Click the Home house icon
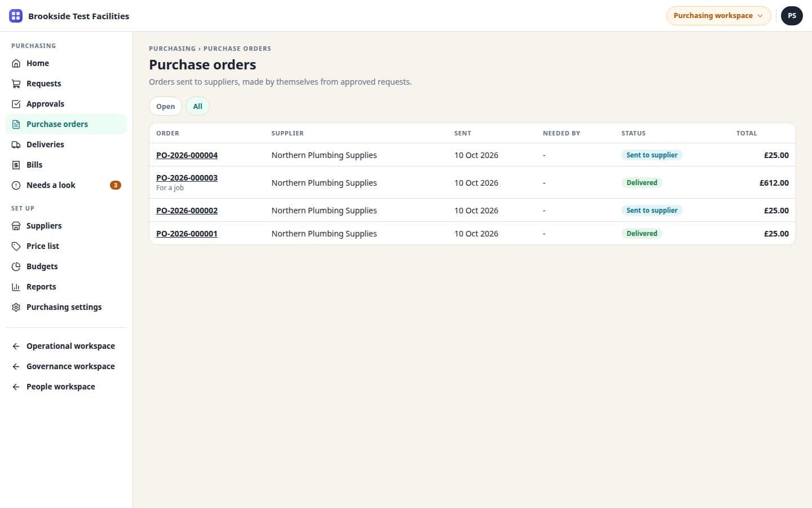This screenshot has height=508, width=812. pos(16,63)
